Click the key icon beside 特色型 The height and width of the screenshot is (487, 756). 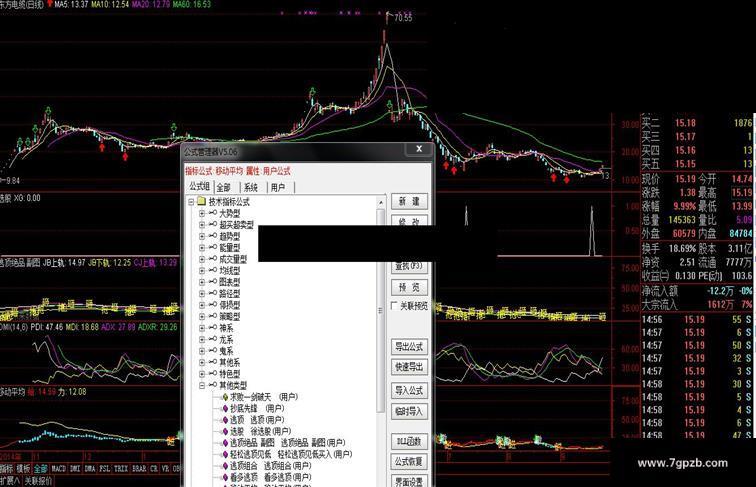[x=213, y=374]
